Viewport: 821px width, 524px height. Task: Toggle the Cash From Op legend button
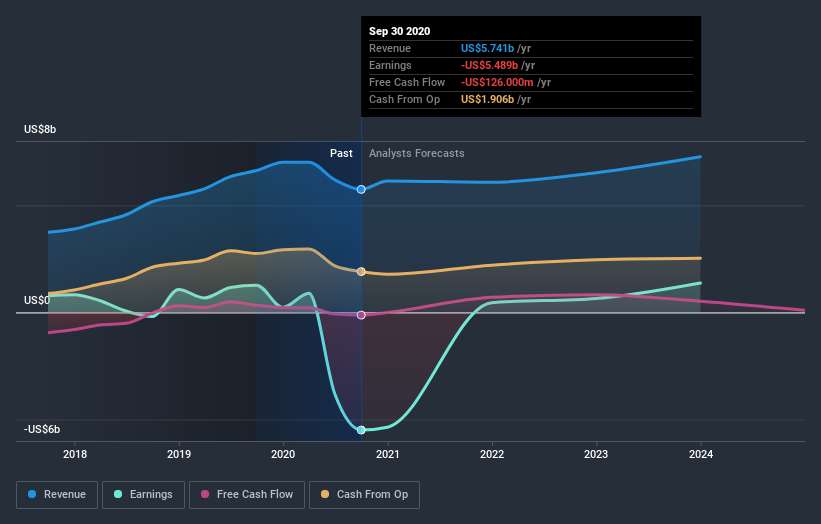pyautogui.click(x=364, y=495)
